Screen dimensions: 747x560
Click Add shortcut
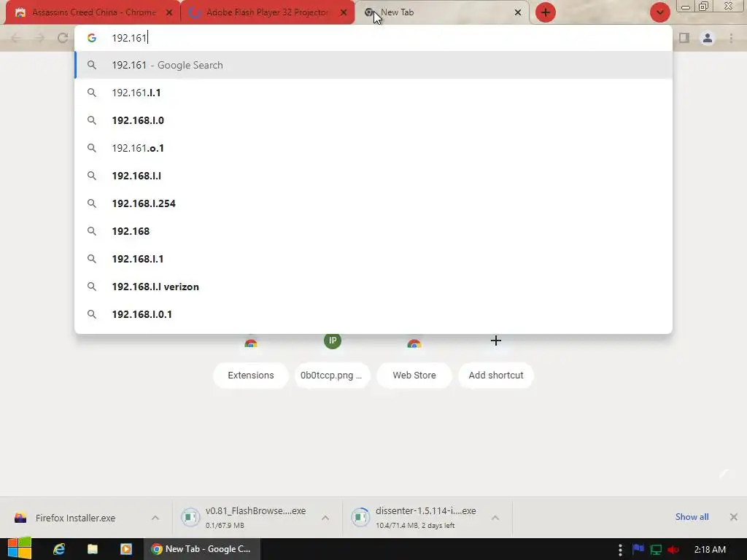click(496, 376)
